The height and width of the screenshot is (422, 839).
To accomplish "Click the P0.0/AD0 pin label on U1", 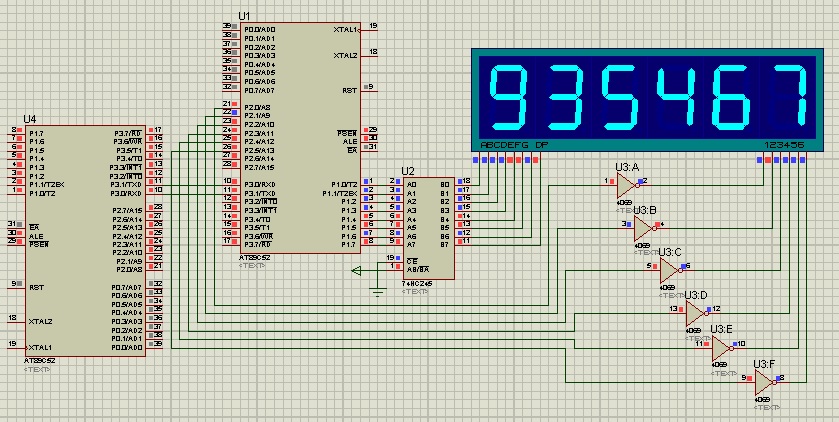I will coord(260,29).
